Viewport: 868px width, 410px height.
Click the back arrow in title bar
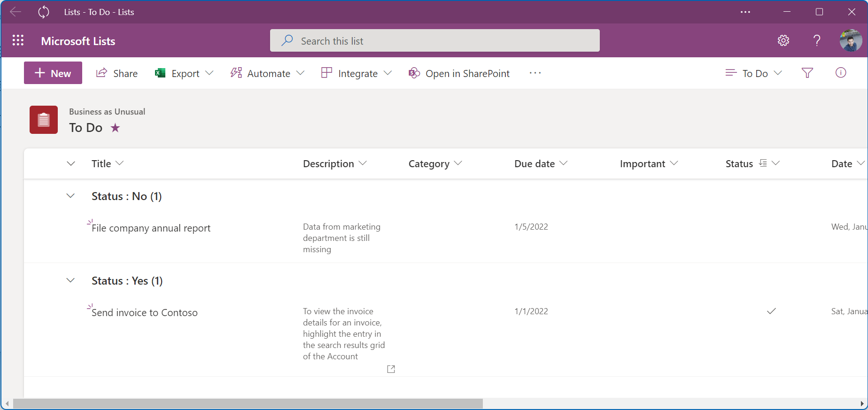point(15,12)
